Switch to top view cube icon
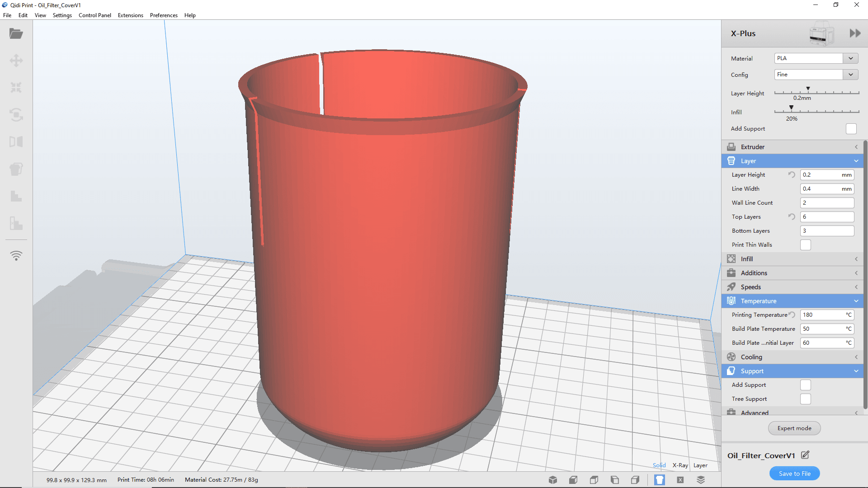The width and height of the screenshot is (868, 488). [594, 480]
